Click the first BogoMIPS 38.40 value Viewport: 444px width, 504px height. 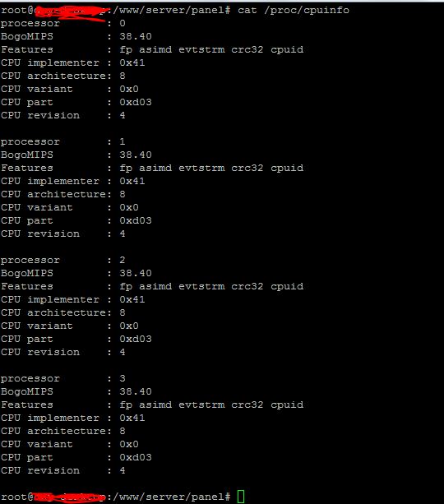(x=136, y=36)
